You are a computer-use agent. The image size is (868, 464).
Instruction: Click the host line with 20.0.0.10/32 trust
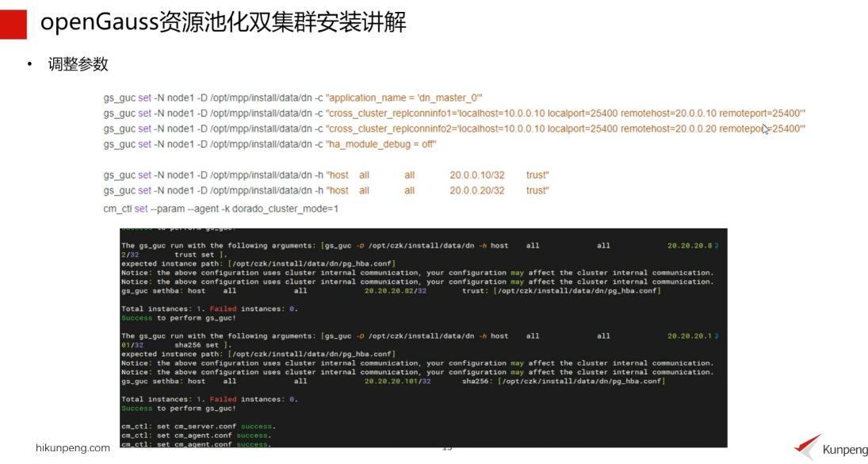coord(326,175)
